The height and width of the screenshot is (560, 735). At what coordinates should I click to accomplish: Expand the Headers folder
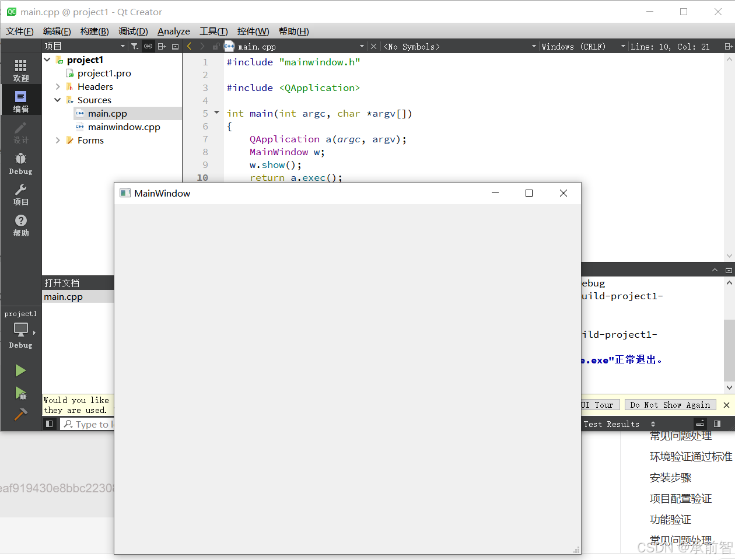(58, 86)
